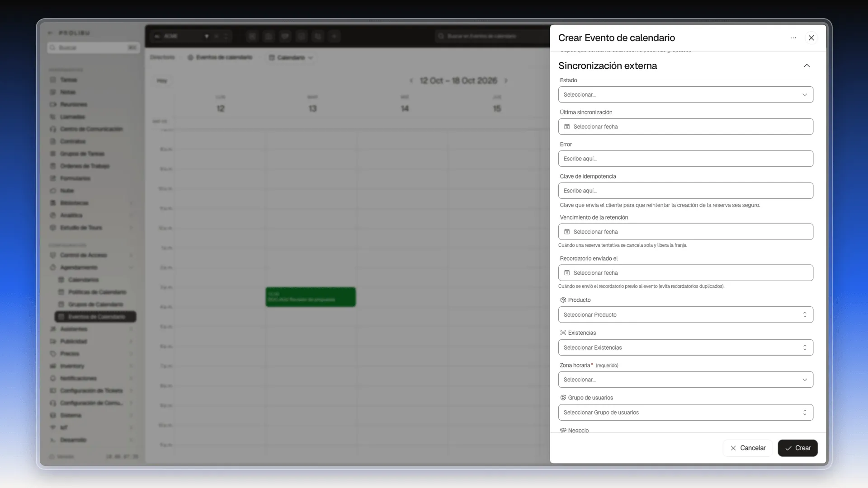Screen dimensions: 868x488
Task: Click the Existencias label icon
Action: (x=563, y=333)
